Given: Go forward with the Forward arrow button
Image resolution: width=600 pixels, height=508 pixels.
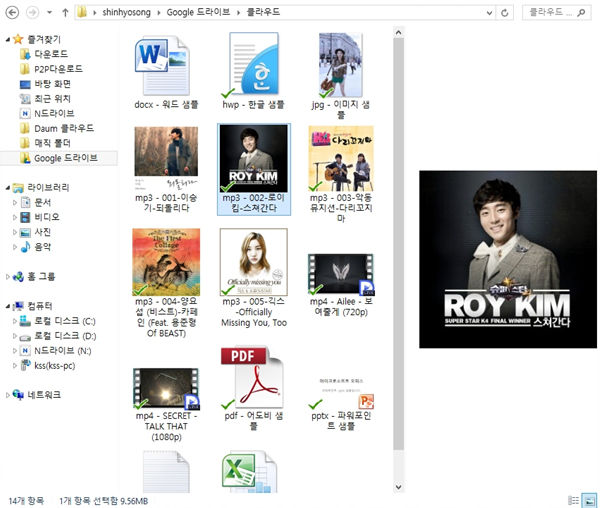Looking at the screenshot, I should [33, 13].
